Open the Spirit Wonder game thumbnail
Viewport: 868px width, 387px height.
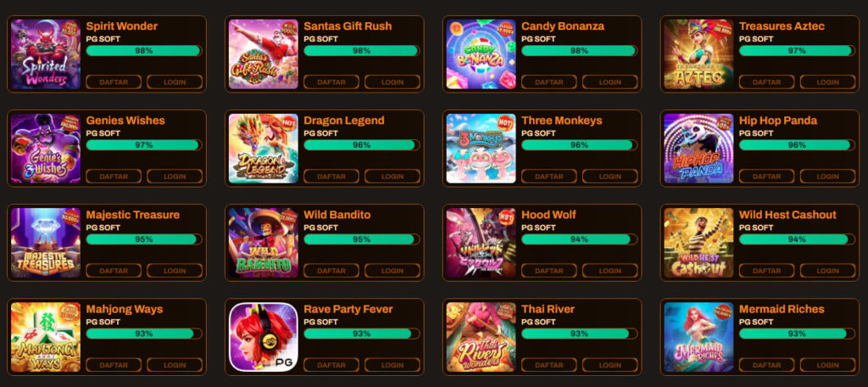coord(46,54)
